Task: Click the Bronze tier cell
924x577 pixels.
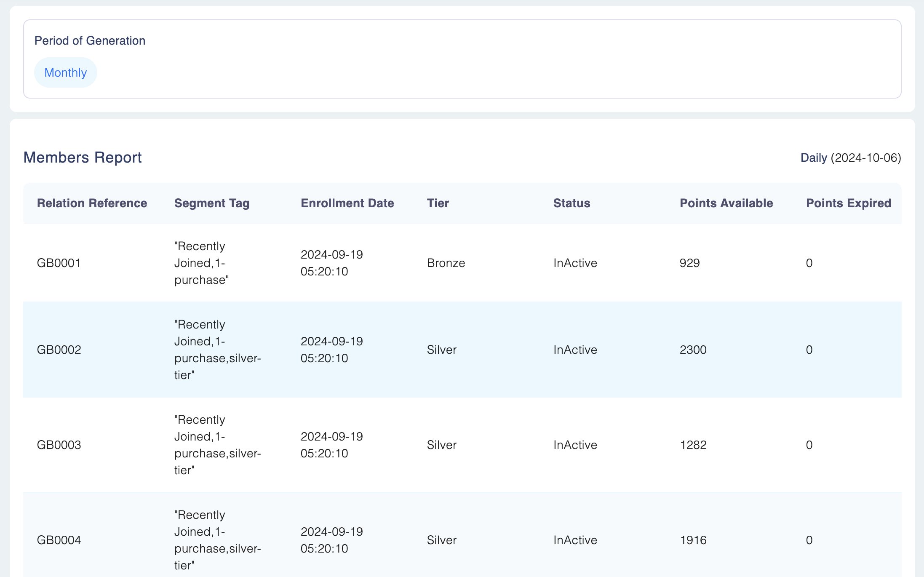Action: point(446,263)
